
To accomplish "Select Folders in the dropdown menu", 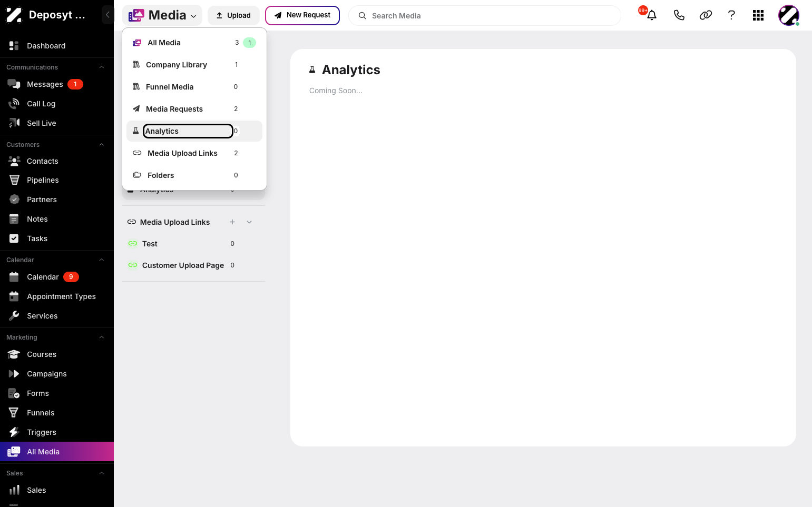I will pos(194,175).
